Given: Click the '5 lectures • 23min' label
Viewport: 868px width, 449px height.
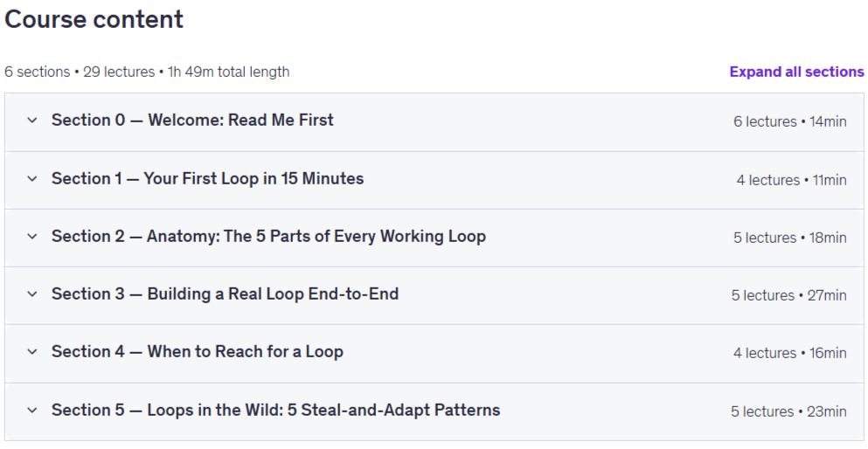Looking at the screenshot, I should coord(788,411).
